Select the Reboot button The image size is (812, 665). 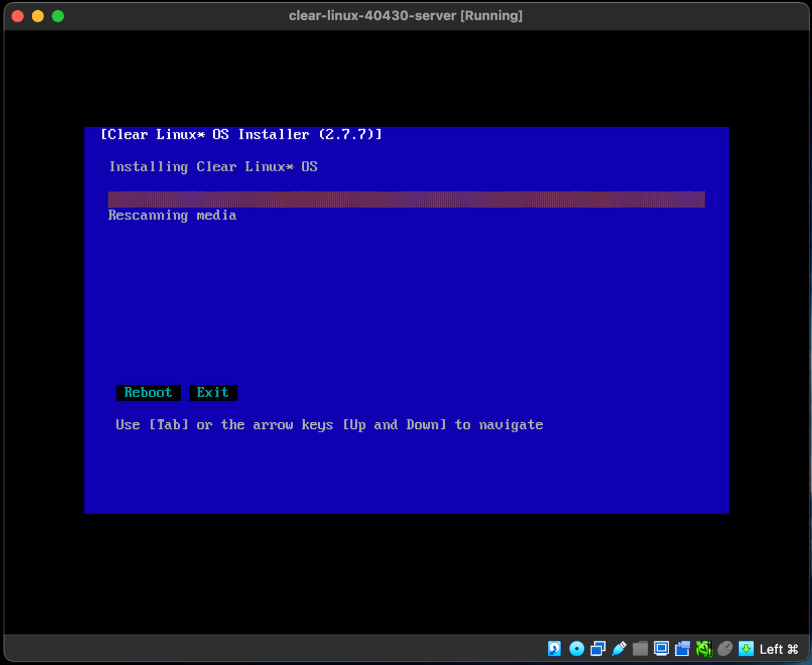148,392
